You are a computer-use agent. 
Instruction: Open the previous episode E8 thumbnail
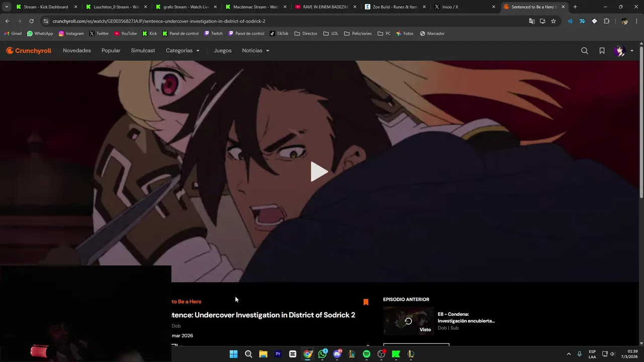pyautogui.click(x=409, y=321)
